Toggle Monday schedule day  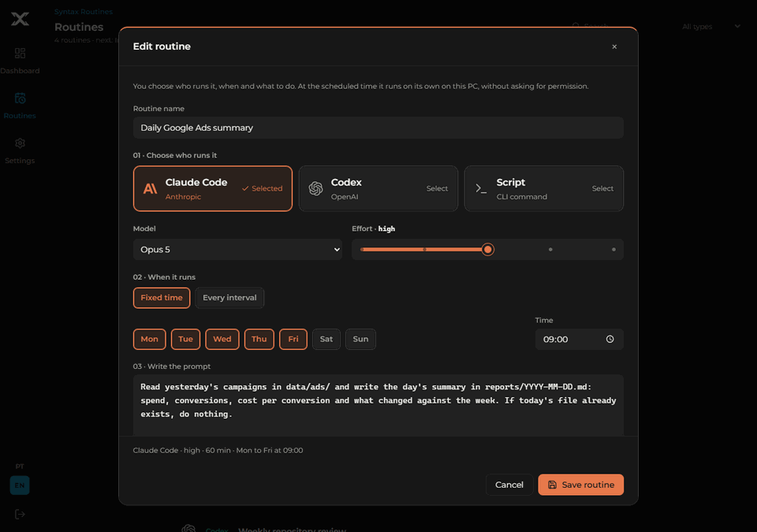pos(149,340)
